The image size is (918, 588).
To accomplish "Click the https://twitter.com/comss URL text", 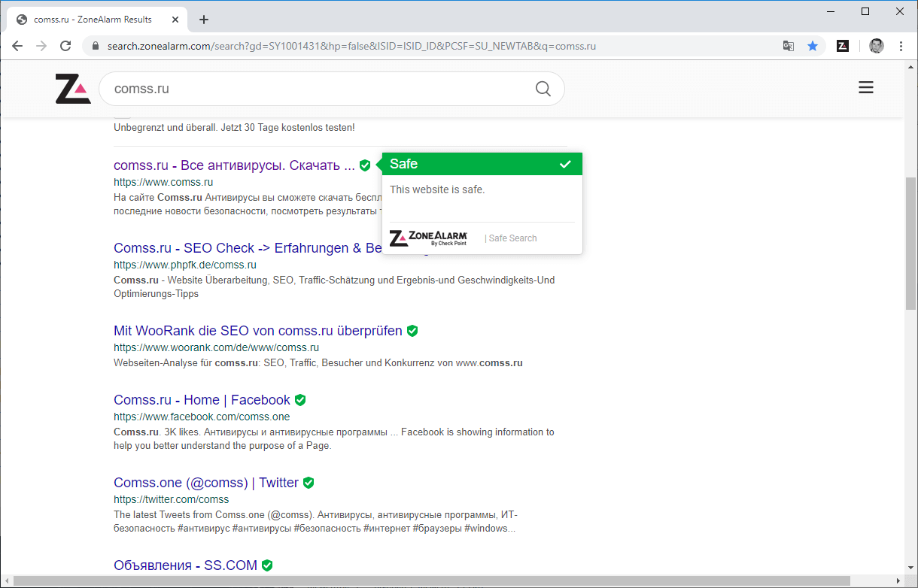I will (171, 499).
